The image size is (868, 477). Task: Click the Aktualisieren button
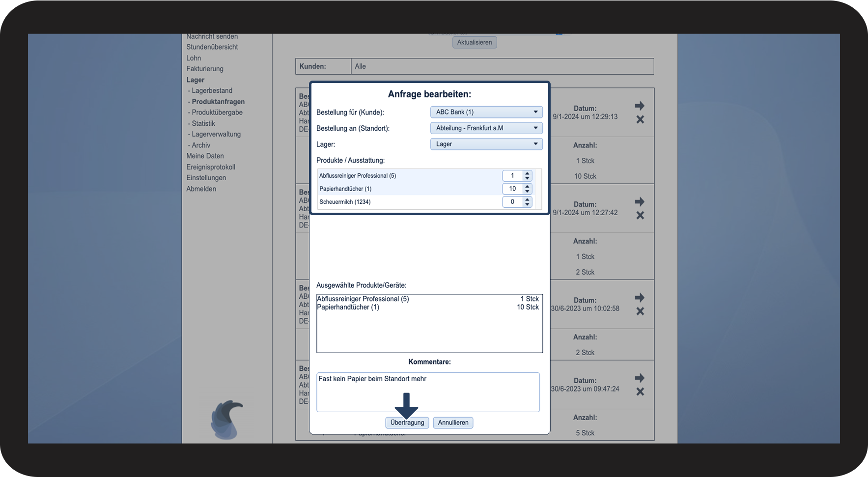[x=475, y=42]
